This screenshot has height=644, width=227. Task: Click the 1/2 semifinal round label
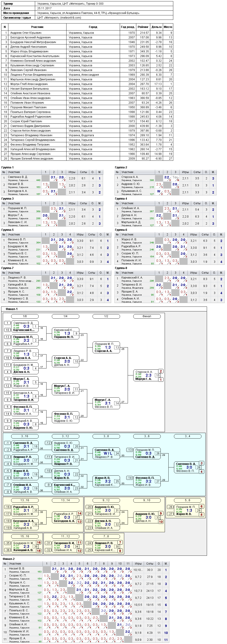(106, 316)
